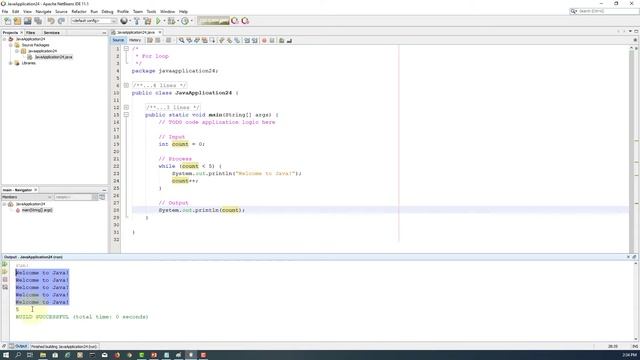Screen dimensions: 640x360
Task: Click the New Project toolbar icon
Action: click(x=18, y=21)
